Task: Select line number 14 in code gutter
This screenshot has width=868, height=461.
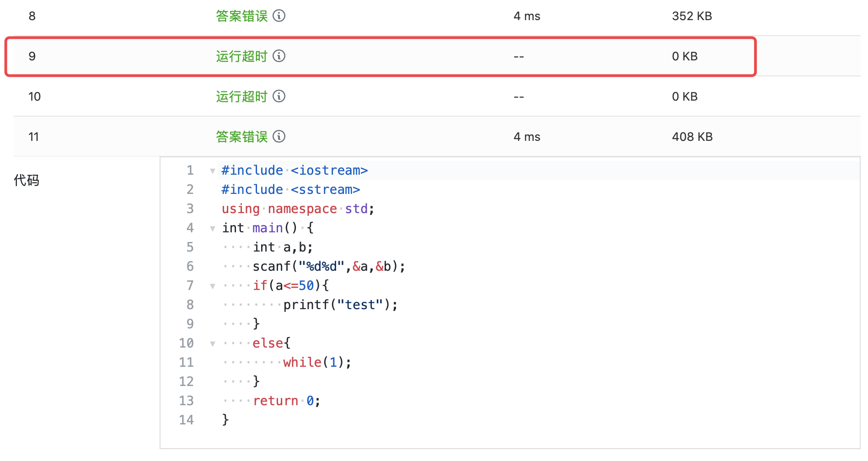Action: [x=187, y=420]
